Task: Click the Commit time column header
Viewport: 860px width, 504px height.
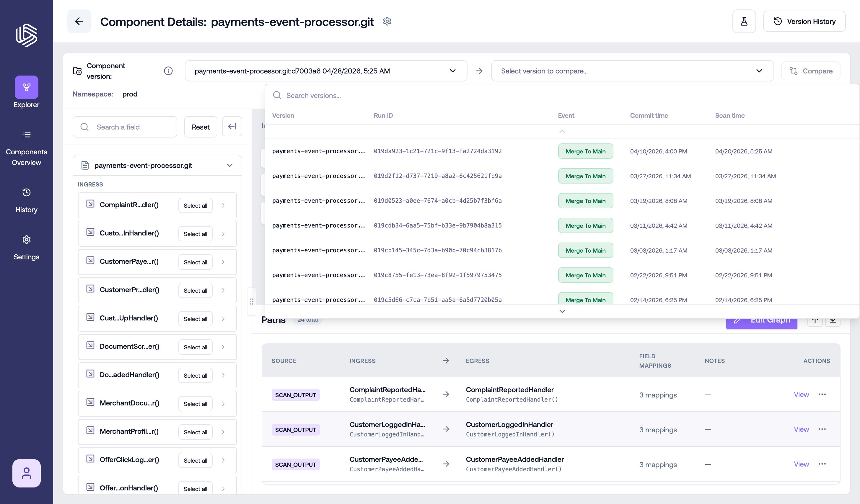Action: (649, 116)
